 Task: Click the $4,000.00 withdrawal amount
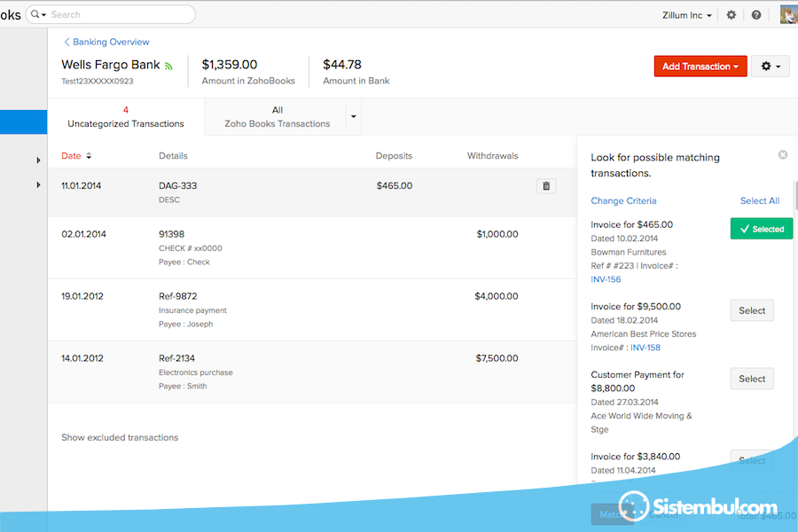tap(497, 296)
